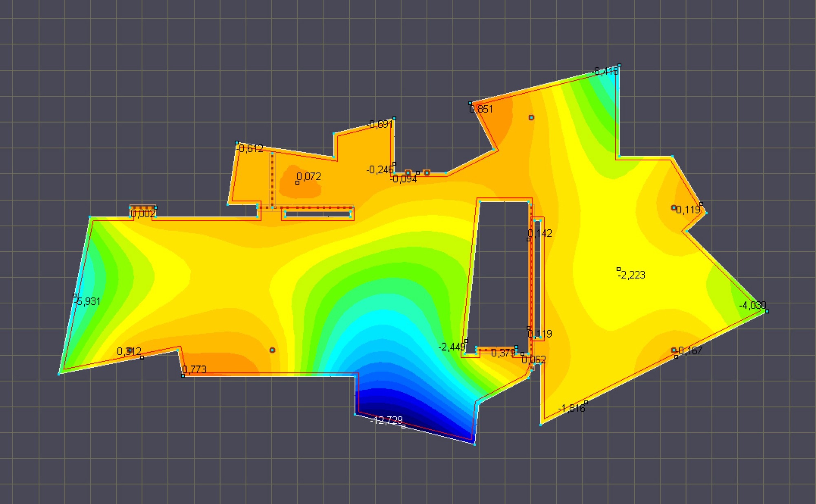Click the -0,612 corner value label
This screenshot has width=816, height=504.
click(250, 149)
